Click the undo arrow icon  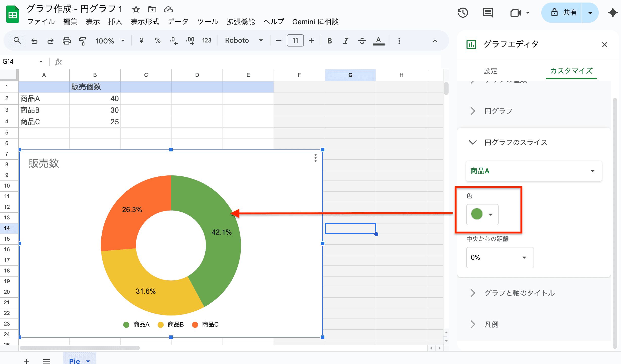click(x=34, y=41)
